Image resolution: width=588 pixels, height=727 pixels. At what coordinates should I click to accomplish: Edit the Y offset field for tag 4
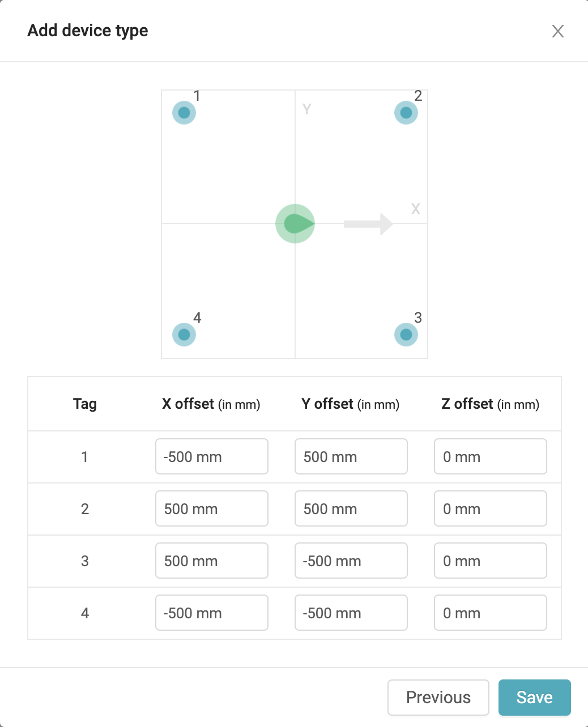click(351, 613)
